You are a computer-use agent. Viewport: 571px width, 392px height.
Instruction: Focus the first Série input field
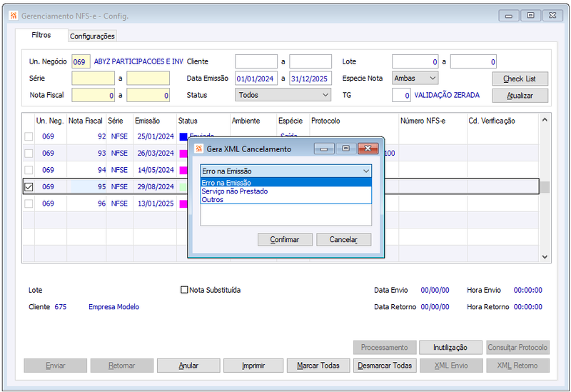(94, 79)
